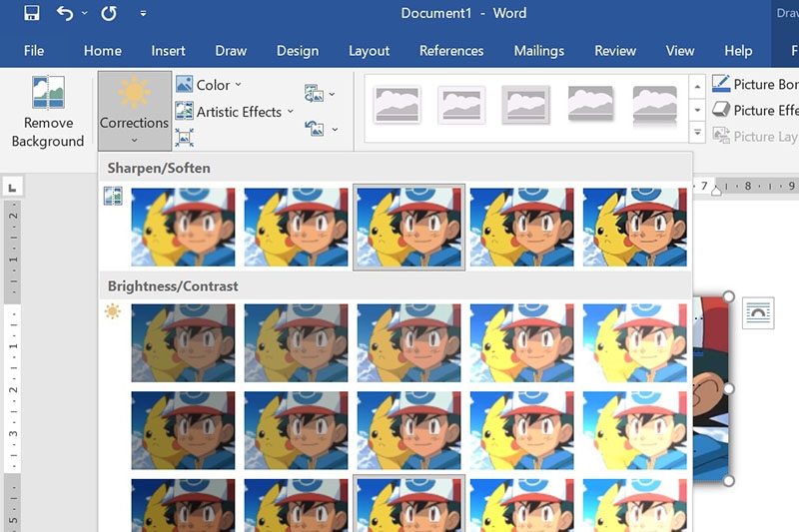Click the Brightness/Contrast sun icon
Viewport: 799px width, 532px height.
[113, 311]
